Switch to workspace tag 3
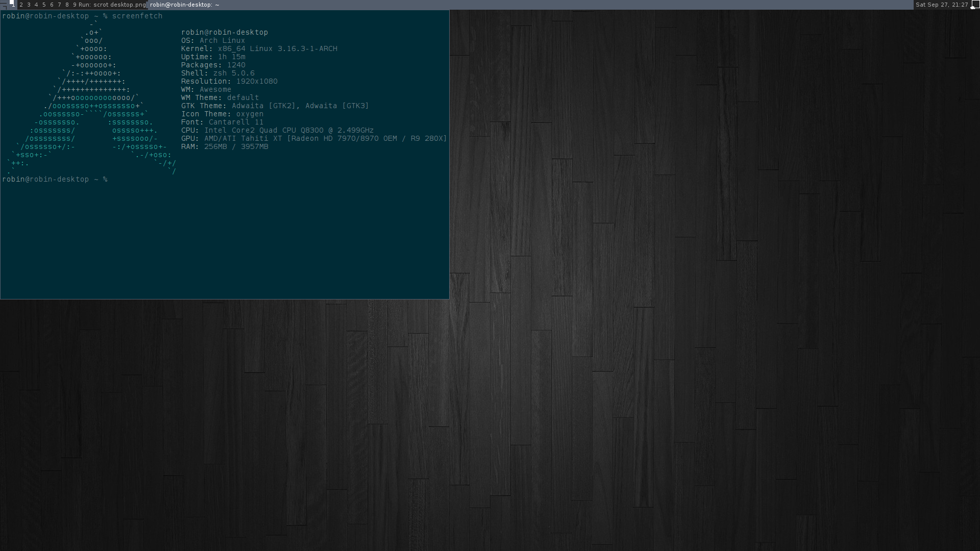 pos(29,5)
